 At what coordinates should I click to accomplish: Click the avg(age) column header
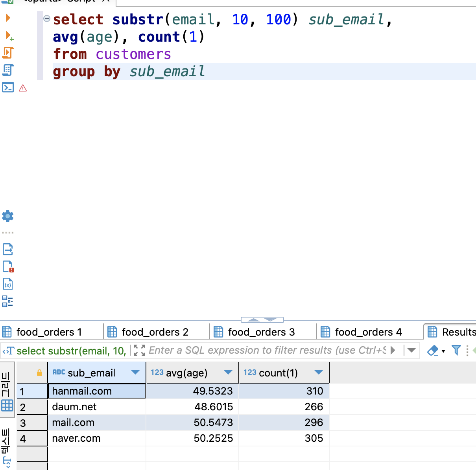coord(192,373)
